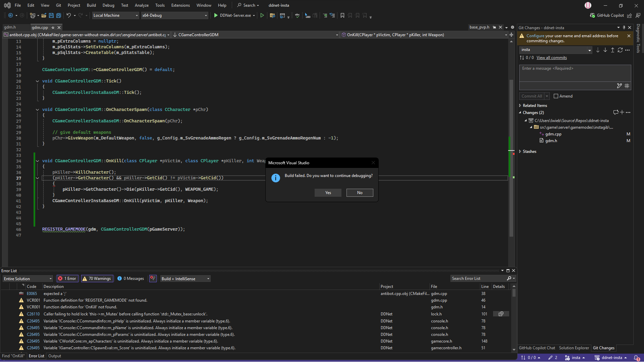Toggle the Amend checkbox
644x362 pixels.
pos(556,96)
